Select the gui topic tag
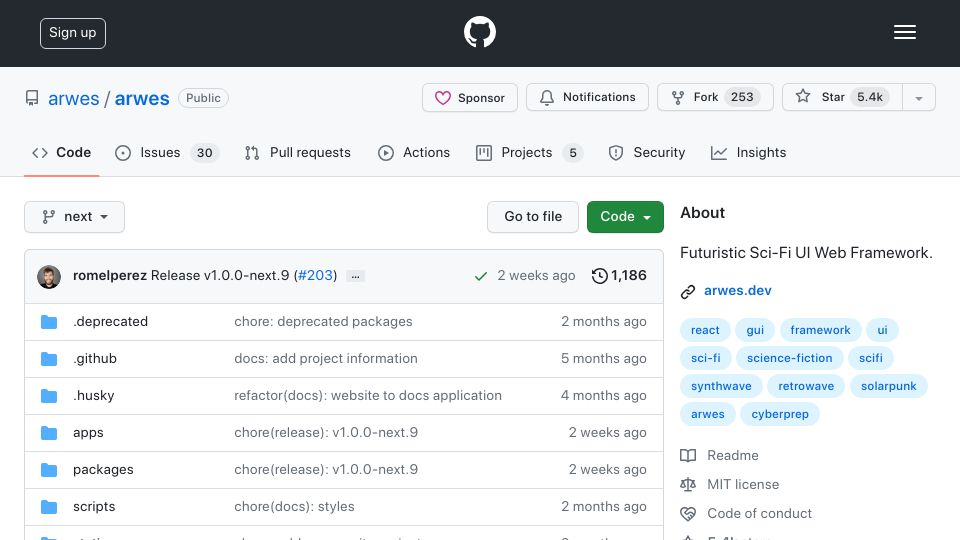 (755, 330)
